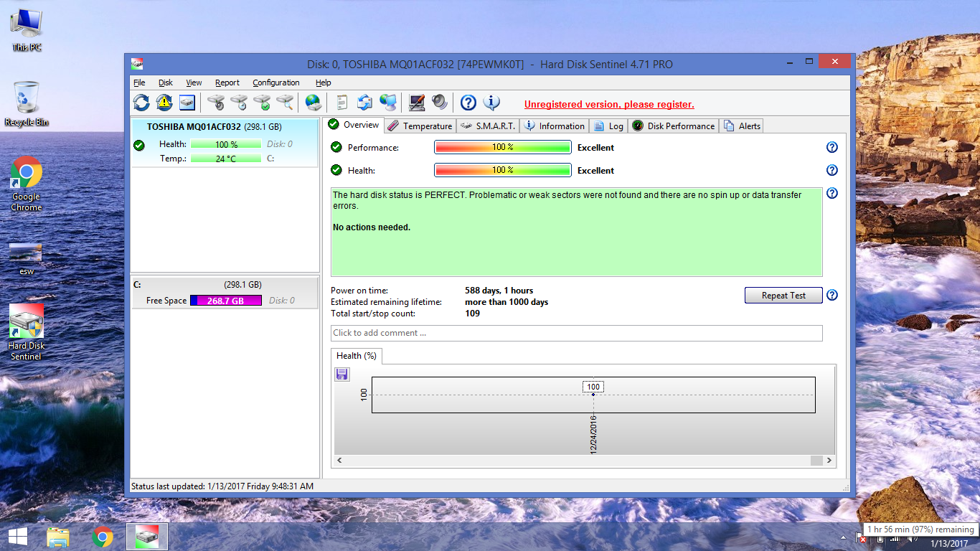
Task: Click the envelope with arrows toolbar icon
Action: (x=365, y=103)
